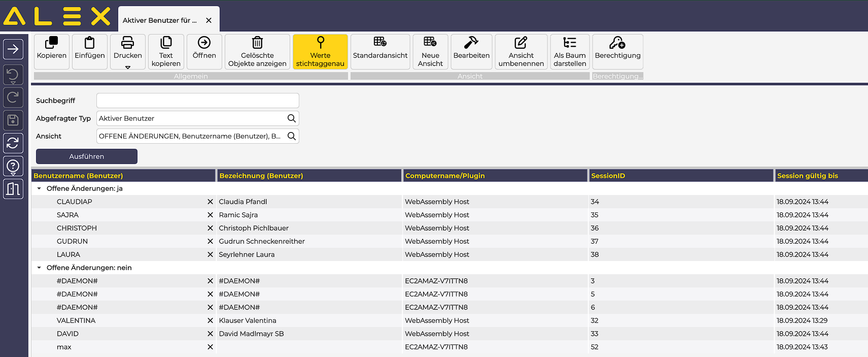Switch to 'Aktiver Benutzer für ...' tab
868x357 pixels.
click(160, 20)
